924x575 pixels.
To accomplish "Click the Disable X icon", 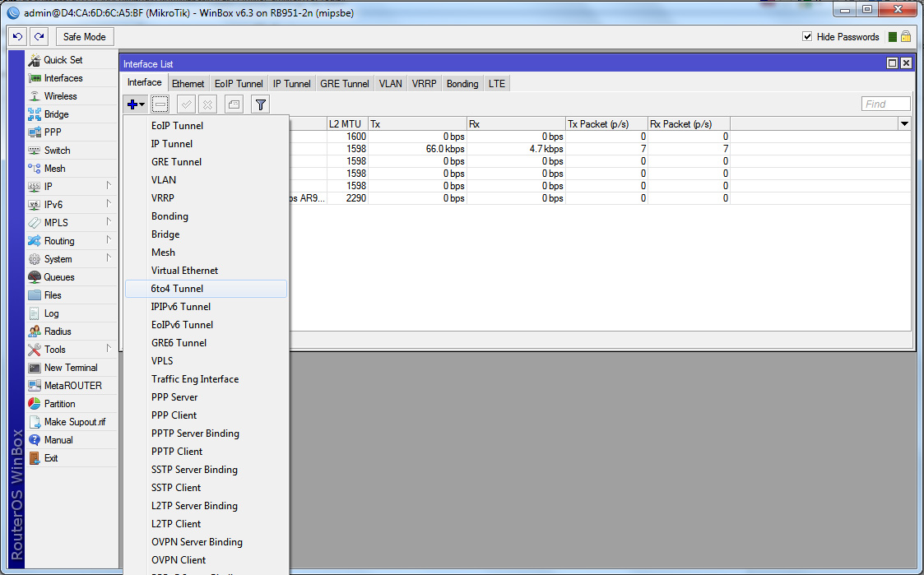I will (208, 104).
